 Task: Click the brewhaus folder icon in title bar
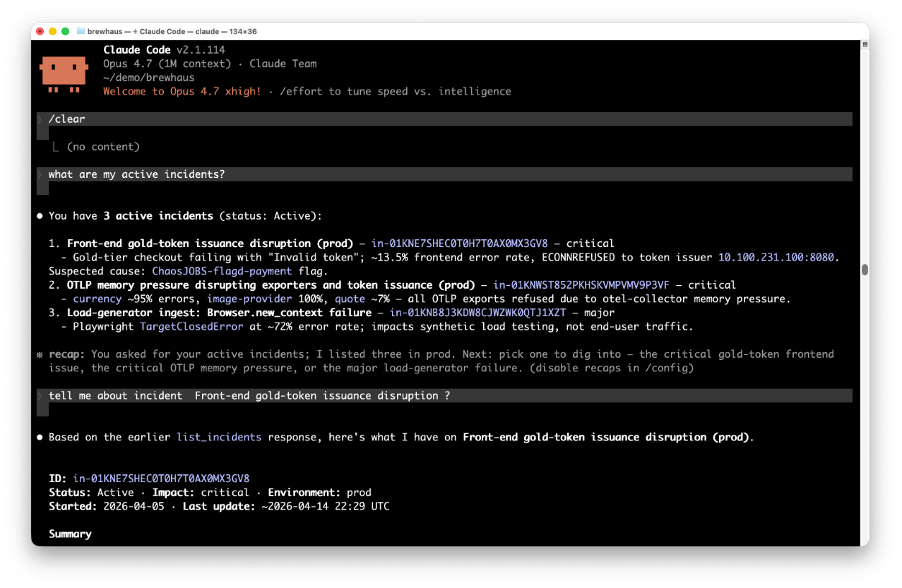[81, 32]
